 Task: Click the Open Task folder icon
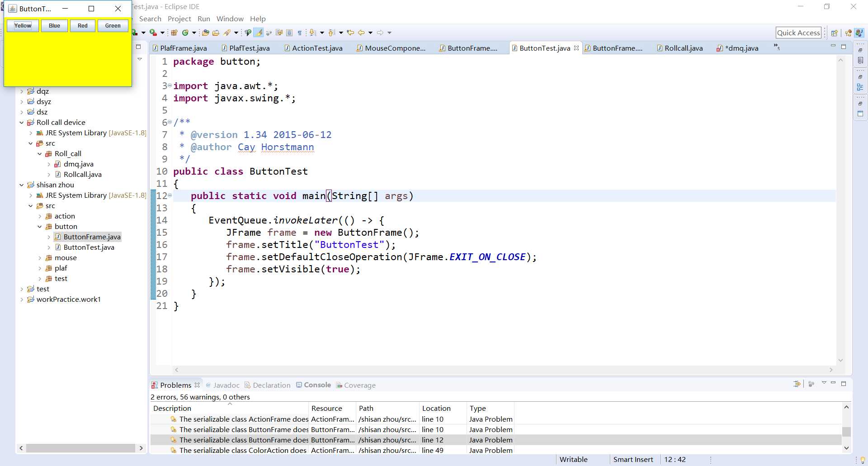216,33
